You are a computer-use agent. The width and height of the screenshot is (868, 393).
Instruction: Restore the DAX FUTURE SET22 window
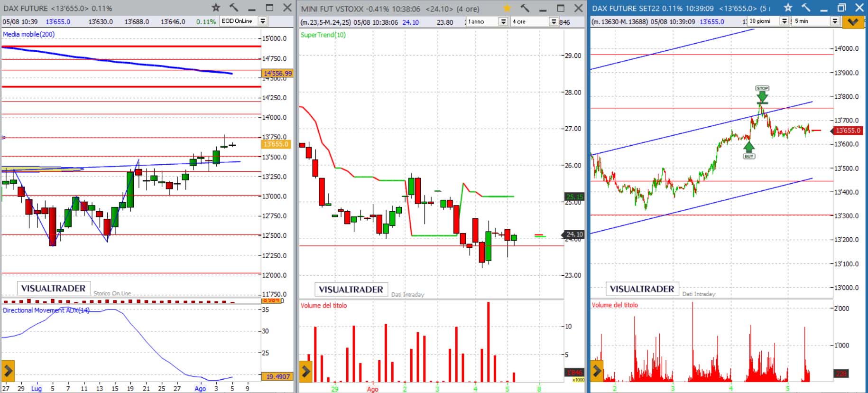pyautogui.click(x=841, y=8)
